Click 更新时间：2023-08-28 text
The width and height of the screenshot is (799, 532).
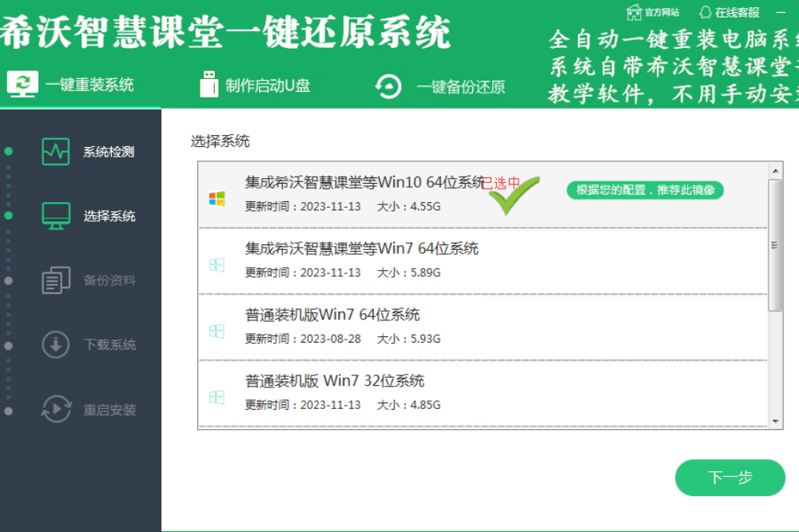click(x=303, y=339)
